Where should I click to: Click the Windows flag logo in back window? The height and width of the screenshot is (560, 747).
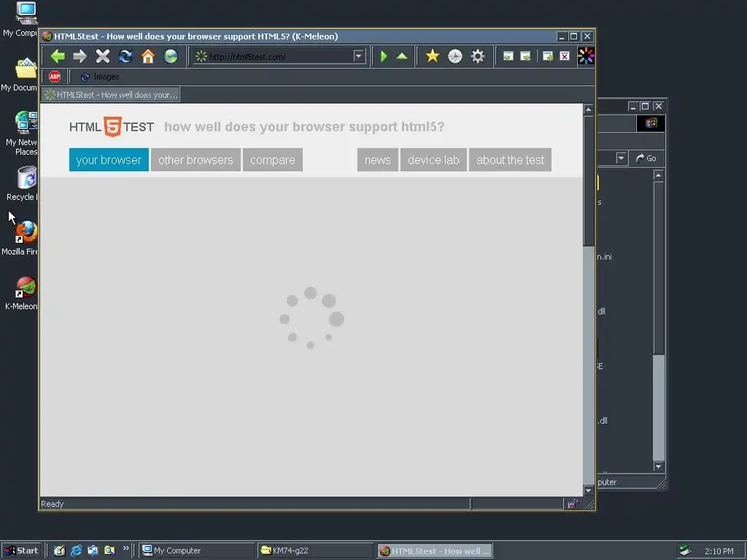[651, 123]
